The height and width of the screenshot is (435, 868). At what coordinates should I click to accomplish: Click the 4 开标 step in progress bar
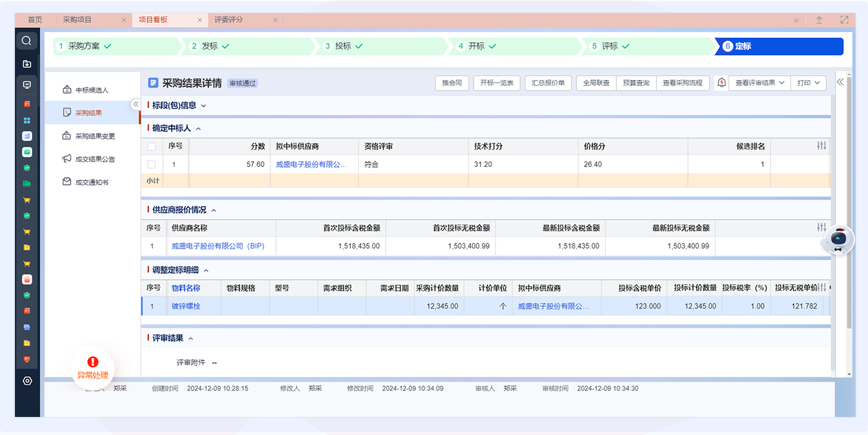pyautogui.click(x=476, y=46)
